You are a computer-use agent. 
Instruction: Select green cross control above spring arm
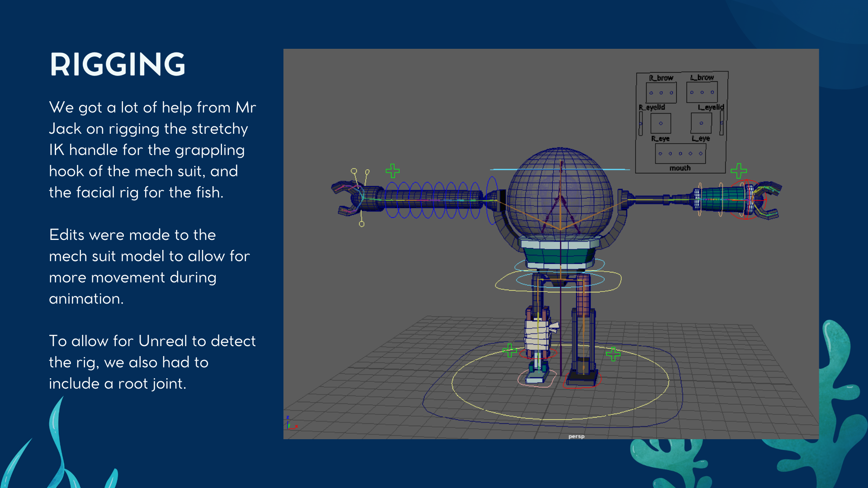(x=392, y=171)
